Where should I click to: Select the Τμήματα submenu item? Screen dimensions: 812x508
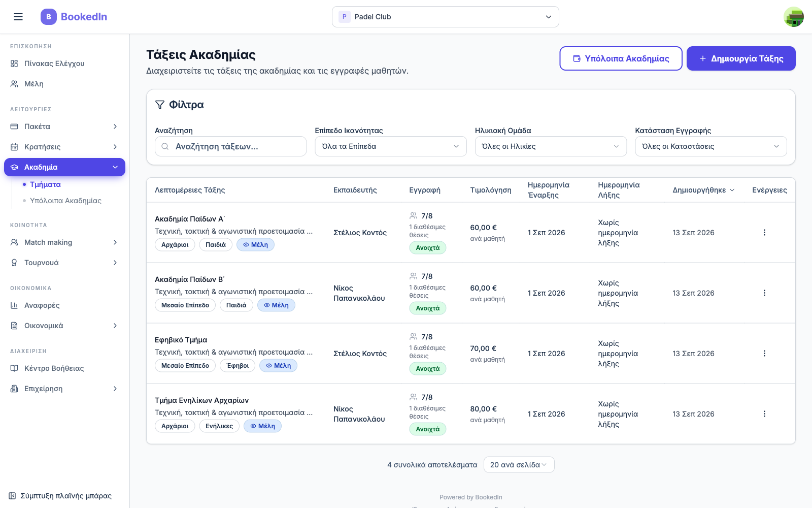point(45,184)
